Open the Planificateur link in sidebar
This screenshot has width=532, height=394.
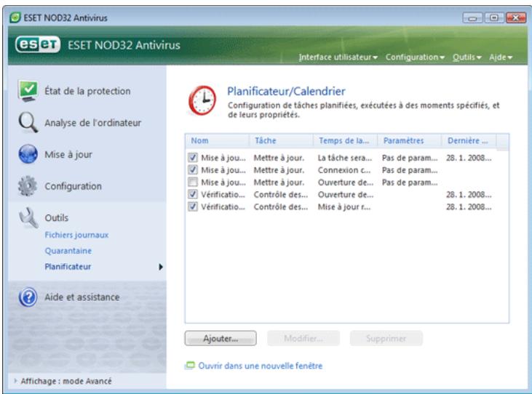[x=68, y=267]
